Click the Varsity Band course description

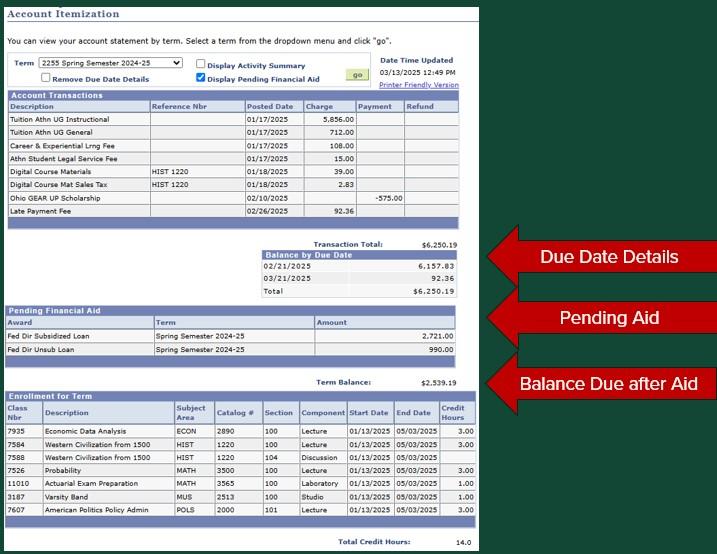(x=65, y=496)
